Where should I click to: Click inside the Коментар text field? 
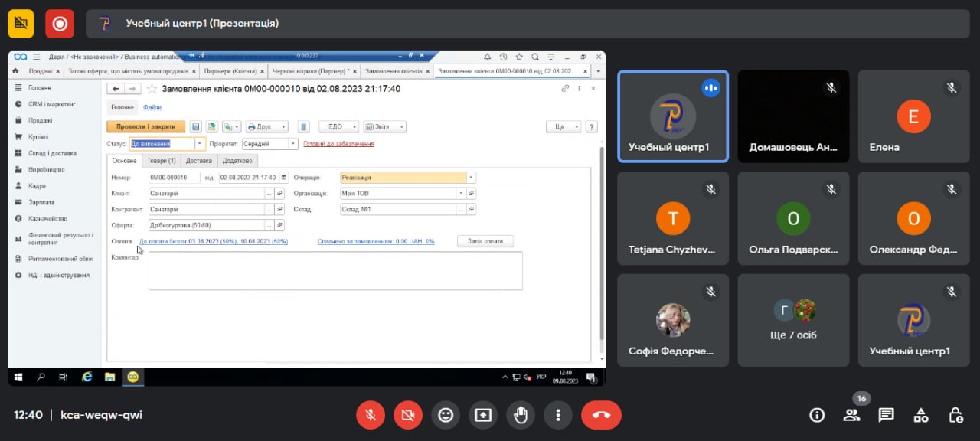pos(335,271)
